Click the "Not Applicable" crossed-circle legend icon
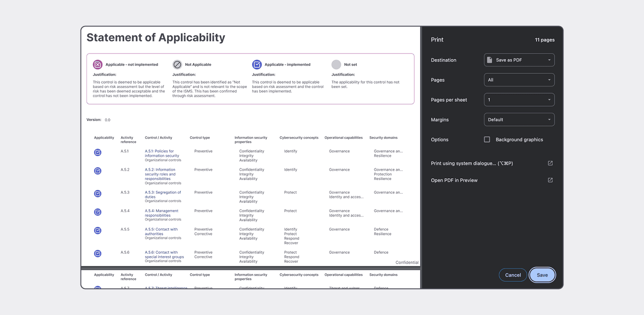This screenshot has width=644, height=315. click(x=177, y=64)
